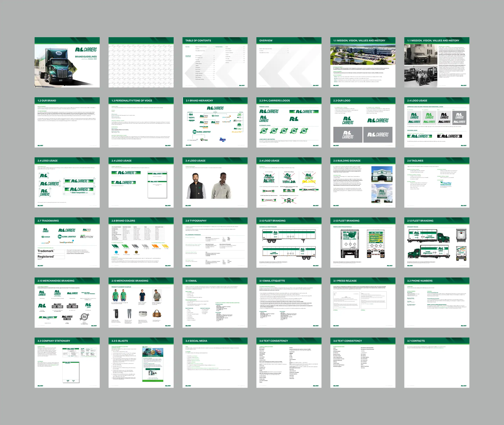Select the 2.2 R+L Carriers Logos page
Image resolution: width=504 pixels, height=425 pixels.
[x=289, y=122]
